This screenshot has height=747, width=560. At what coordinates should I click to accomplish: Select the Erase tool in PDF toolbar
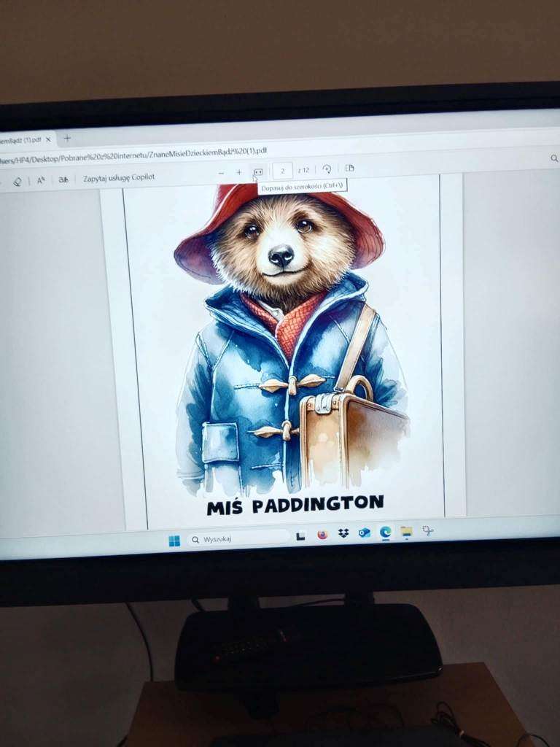(x=17, y=182)
